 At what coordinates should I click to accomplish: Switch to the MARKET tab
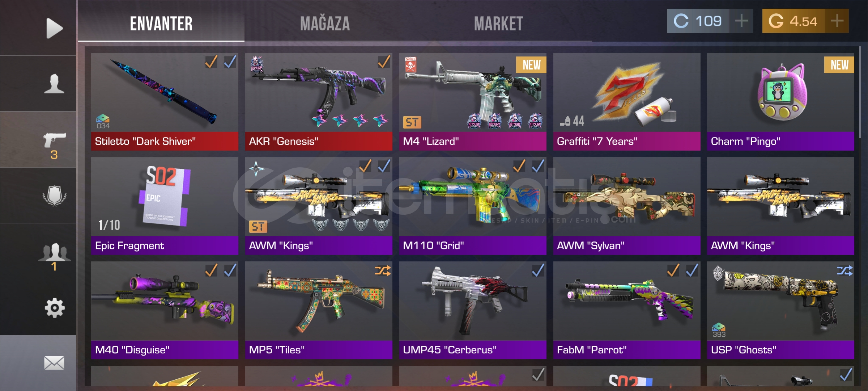498,24
